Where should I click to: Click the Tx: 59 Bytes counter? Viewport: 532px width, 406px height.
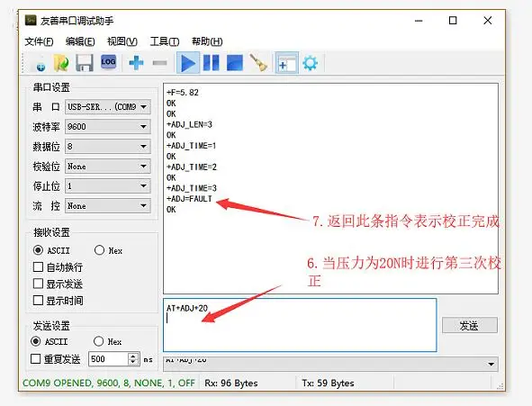pyautogui.click(x=328, y=383)
